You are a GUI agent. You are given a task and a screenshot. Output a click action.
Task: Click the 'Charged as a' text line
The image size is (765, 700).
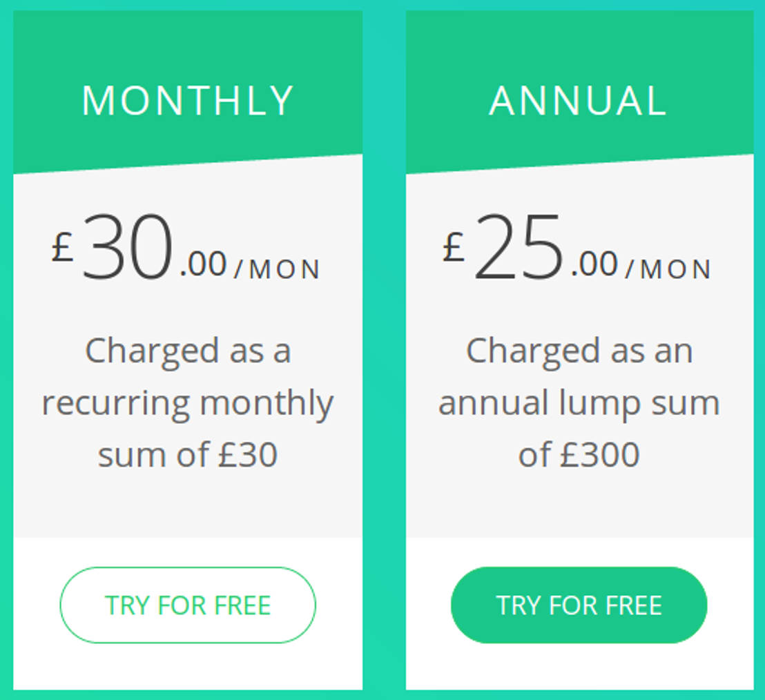188,351
